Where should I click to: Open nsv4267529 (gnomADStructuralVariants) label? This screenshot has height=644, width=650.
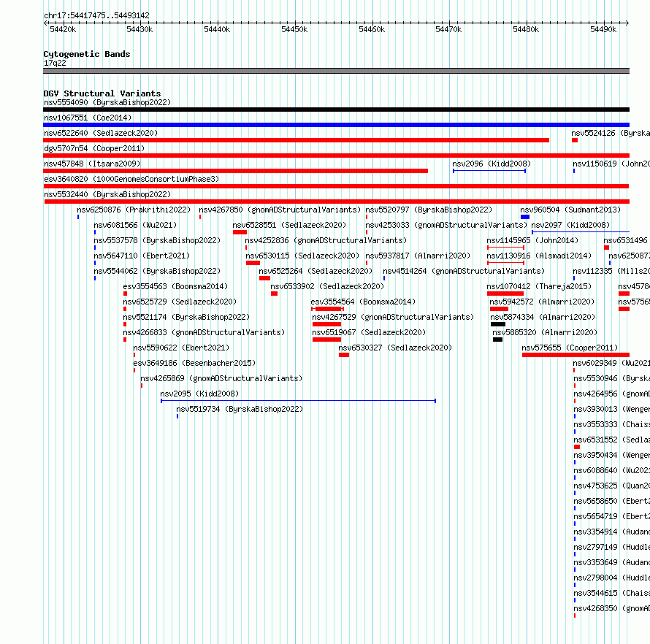click(x=393, y=317)
